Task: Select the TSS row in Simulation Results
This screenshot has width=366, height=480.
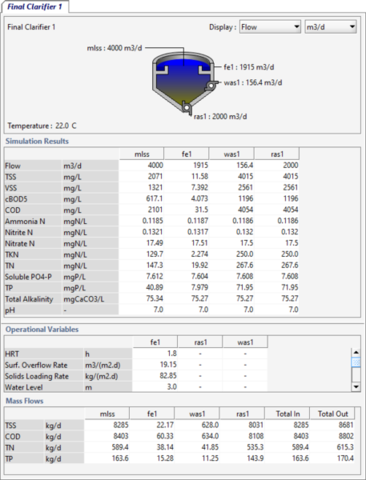Action: point(152,177)
